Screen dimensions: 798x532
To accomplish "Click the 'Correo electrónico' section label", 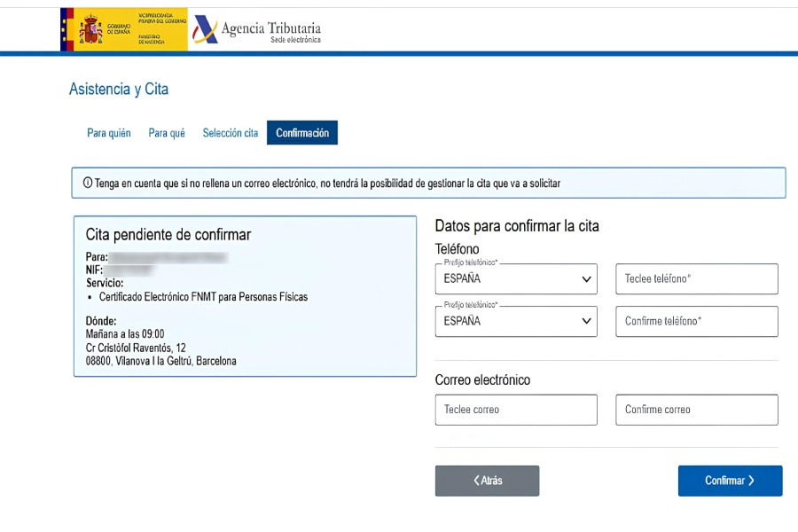I will tap(482, 379).
